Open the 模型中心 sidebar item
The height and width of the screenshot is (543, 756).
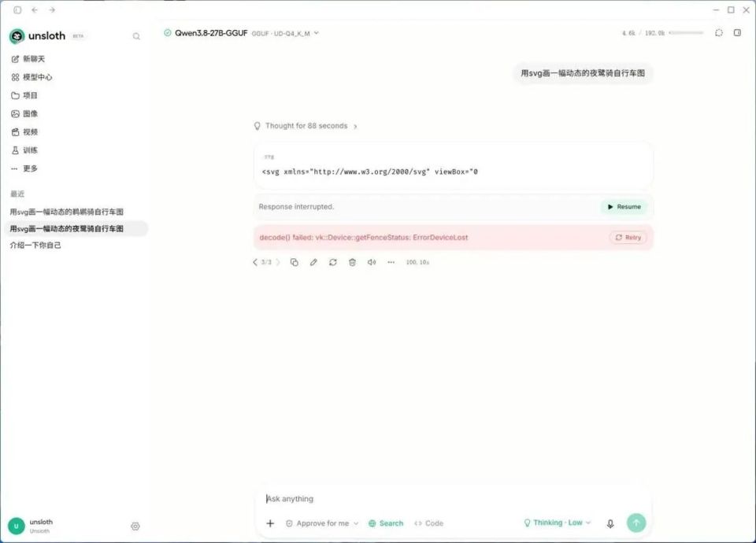point(31,77)
